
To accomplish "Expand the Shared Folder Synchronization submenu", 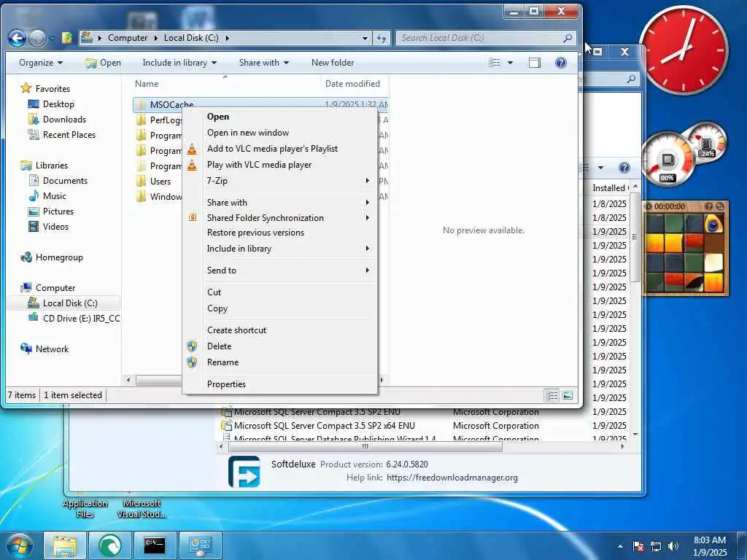I will click(280, 217).
